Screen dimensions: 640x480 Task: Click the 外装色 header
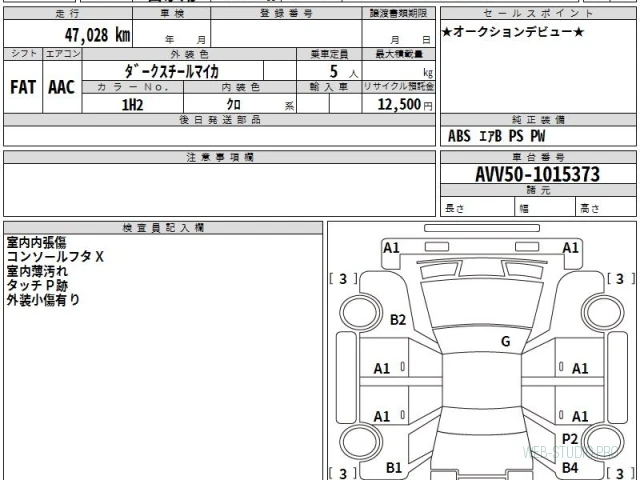coord(189,54)
